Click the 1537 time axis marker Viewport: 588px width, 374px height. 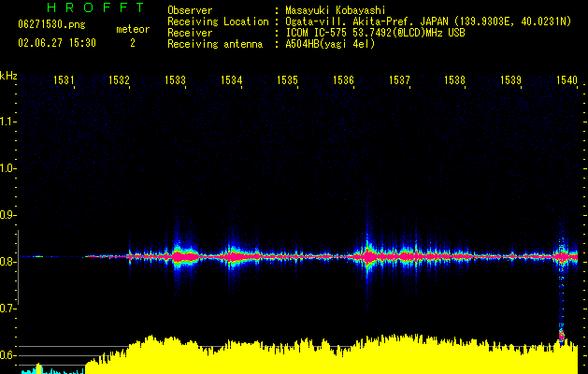pyautogui.click(x=399, y=79)
